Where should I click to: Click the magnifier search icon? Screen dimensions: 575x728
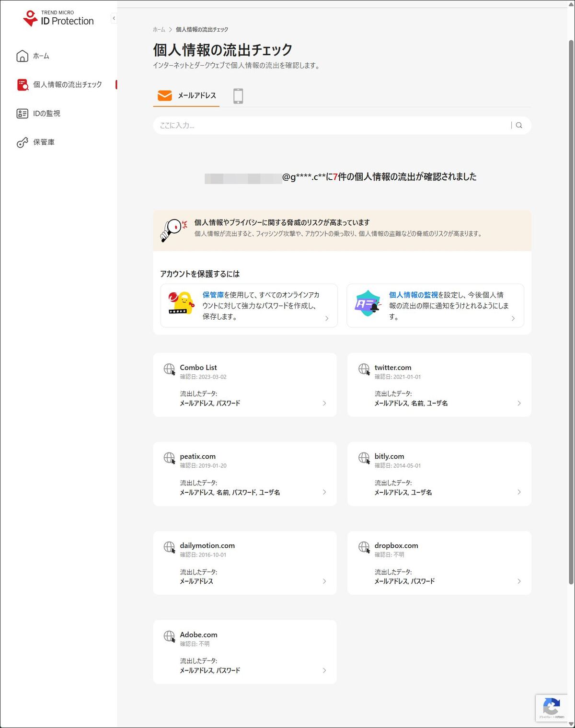[519, 126]
